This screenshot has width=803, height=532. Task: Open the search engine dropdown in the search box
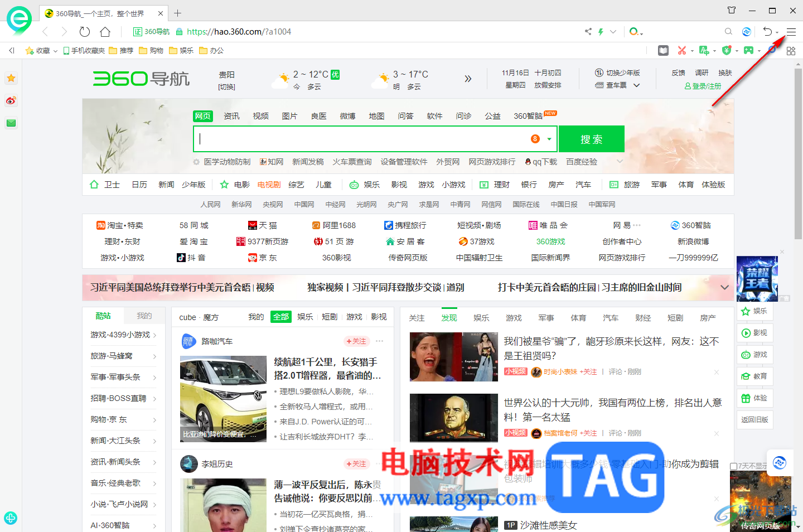548,138
